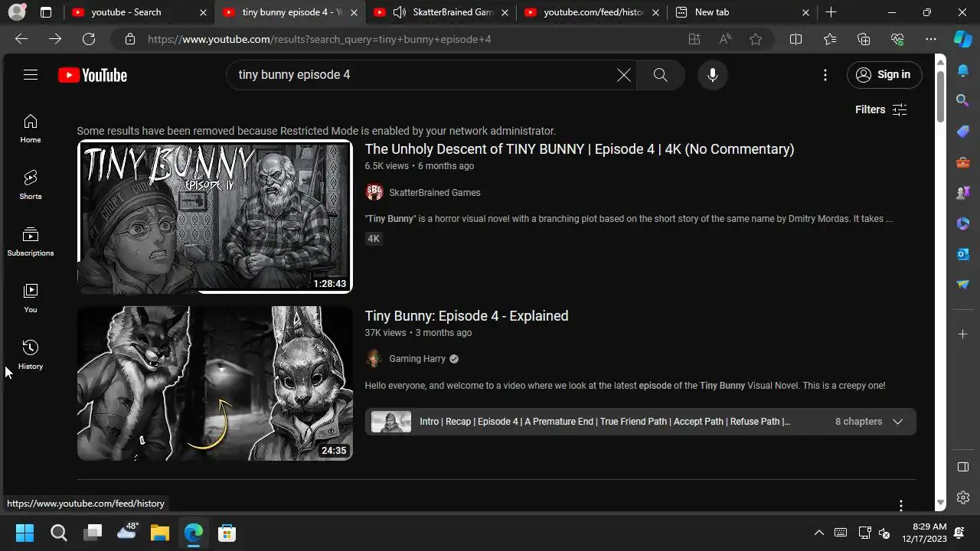Open Tiny Bunny: Episode 4 - Explained title
Screen dimensions: 980x551
(466, 316)
